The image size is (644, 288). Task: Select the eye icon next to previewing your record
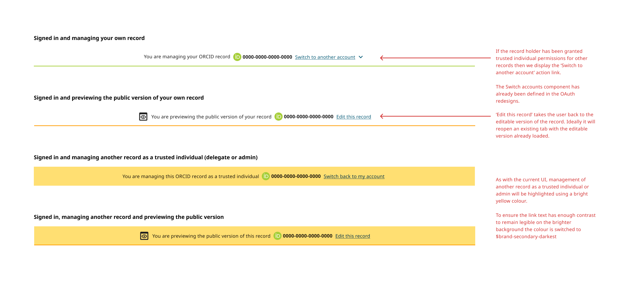[143, 116]
